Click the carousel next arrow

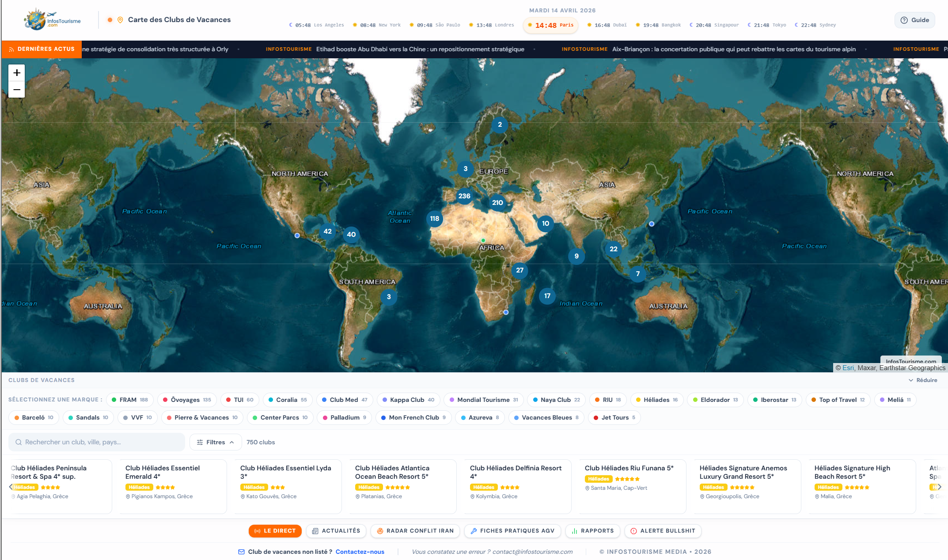(x=940, y=487)
